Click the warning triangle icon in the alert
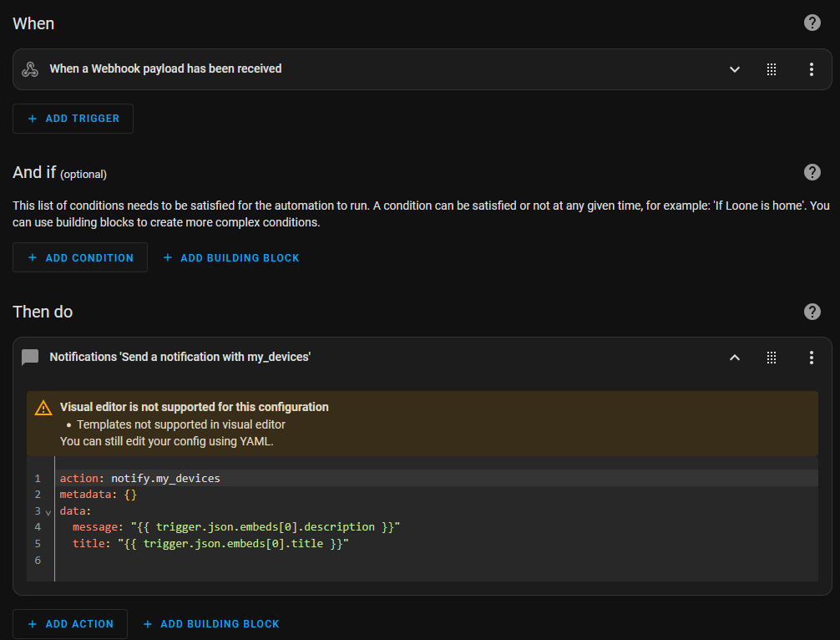The height and width of the screenshot is (640, 840). pyautogui.click(x=43, y=409)
